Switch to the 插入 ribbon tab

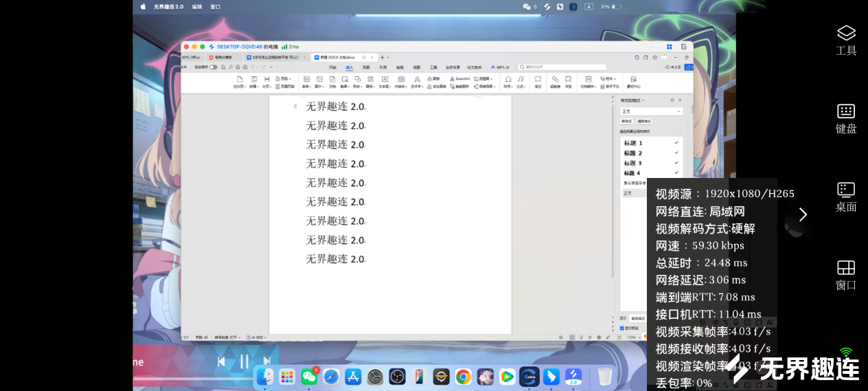(x=350, y=67)
